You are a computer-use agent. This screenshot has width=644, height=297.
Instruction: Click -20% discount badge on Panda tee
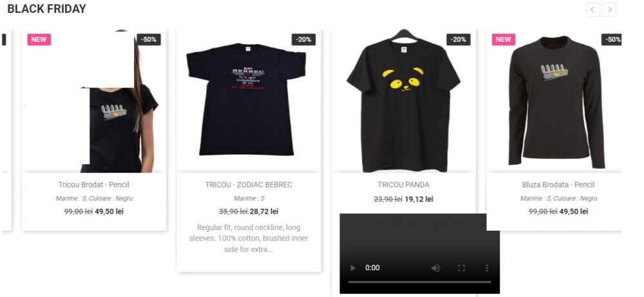coord(459,39)
